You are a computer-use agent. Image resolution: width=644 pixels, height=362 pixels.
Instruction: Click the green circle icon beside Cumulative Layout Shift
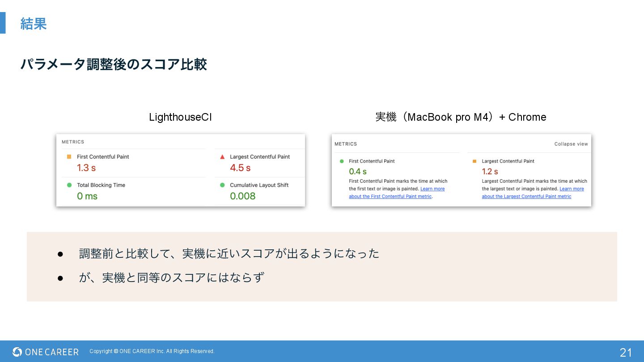click(222, 185)
